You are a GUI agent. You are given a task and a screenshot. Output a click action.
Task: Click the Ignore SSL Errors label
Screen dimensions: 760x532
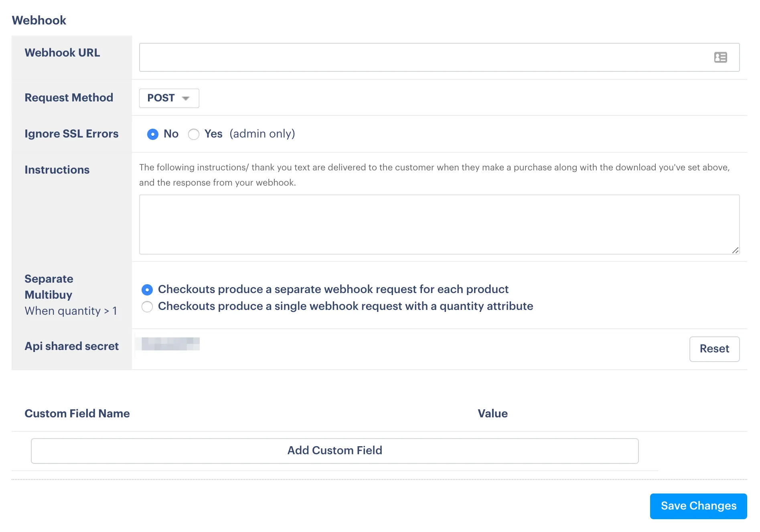pyautogui.click(x=71, y=134)
